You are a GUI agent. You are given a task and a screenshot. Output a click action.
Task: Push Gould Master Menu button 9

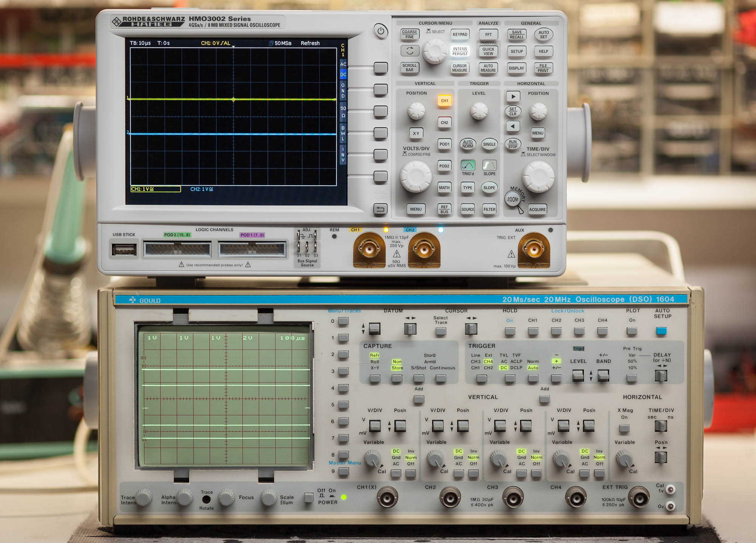(343, 471)
